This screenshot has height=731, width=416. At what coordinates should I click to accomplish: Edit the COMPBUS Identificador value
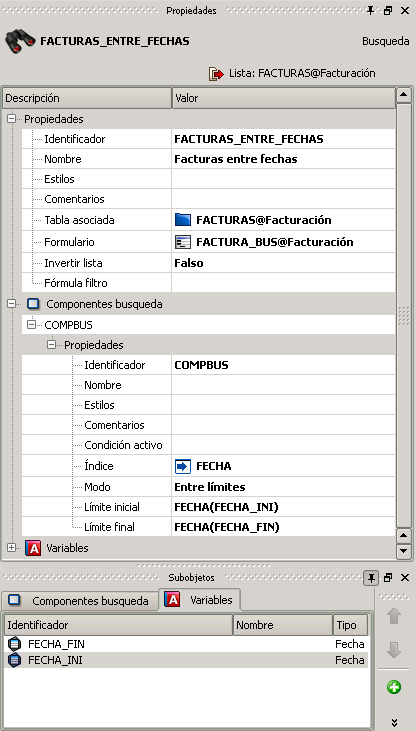284,365
